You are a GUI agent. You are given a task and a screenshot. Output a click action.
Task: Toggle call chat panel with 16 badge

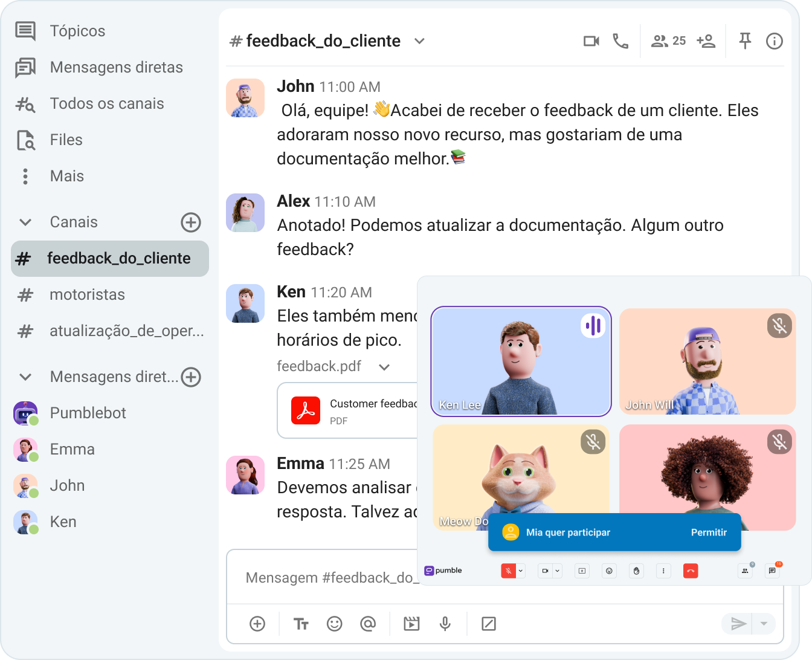tap(772, 571)
